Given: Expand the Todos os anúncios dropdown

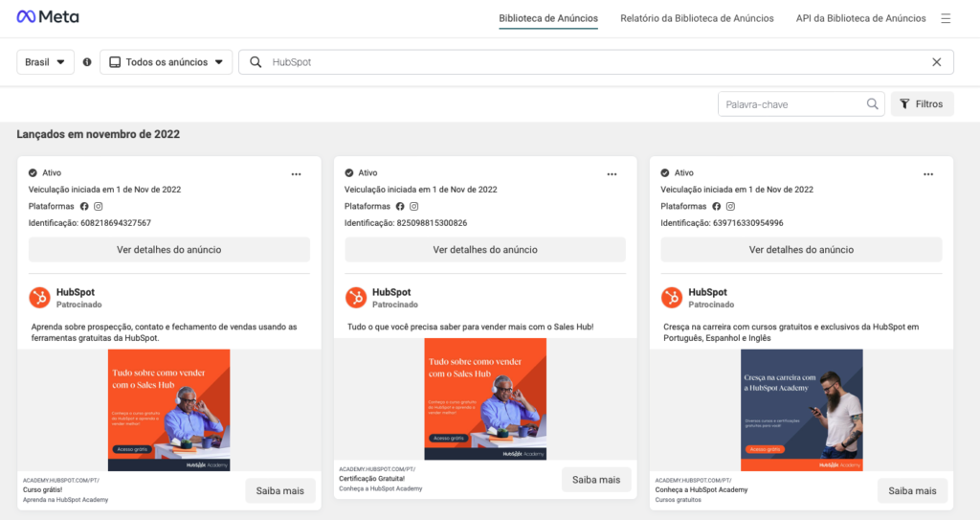Looking at the screenshot, I should pos(166,62).
